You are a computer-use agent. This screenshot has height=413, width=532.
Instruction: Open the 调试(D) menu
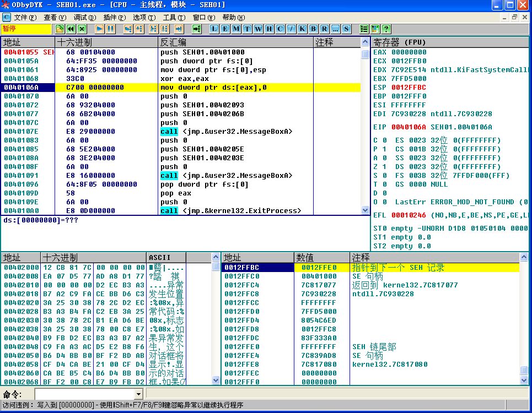click(x=85, y=17)
